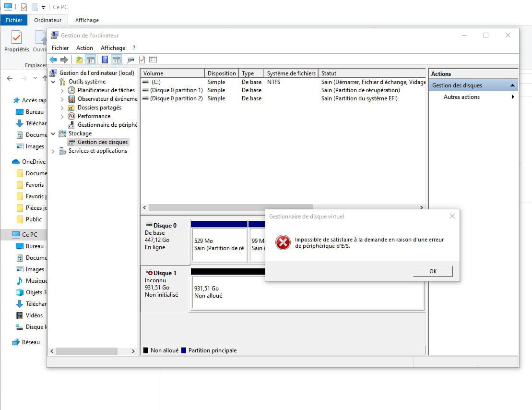
Task: Switch to the Fichier tab in Explorer
Action: (x=14, y=20)
